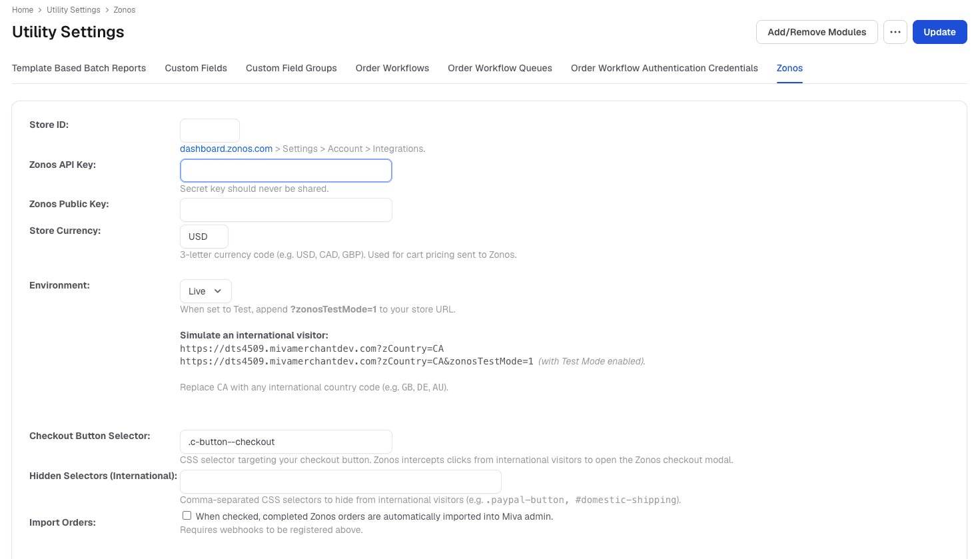
Task: Go to Home breadcrumb
Action: [23, 10]
